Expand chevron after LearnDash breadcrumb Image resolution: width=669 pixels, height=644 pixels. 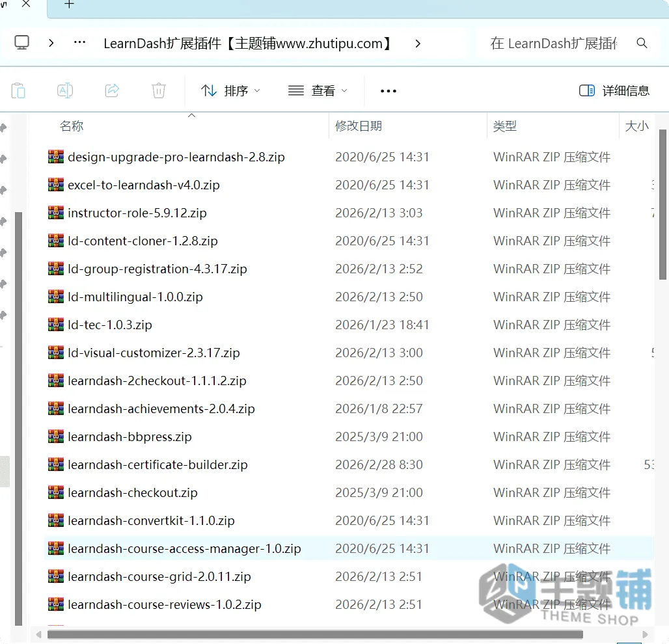[418, 43]
